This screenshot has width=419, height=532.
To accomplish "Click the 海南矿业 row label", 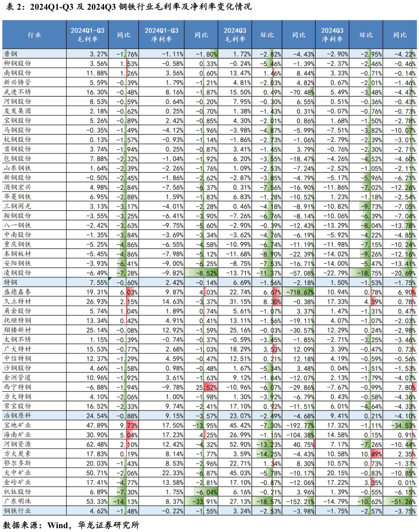I will tap(17, 435).
